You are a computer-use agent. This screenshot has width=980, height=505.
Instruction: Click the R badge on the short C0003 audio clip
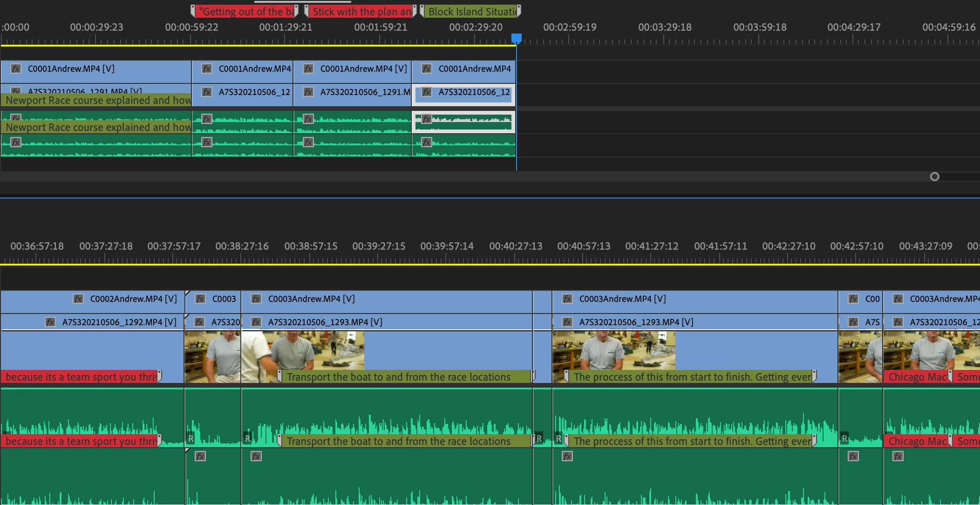click(x=191, y=438)
